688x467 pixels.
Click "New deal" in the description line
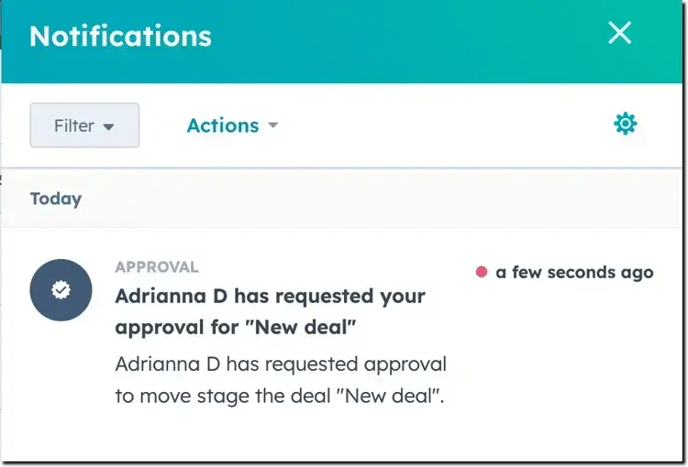391,395
